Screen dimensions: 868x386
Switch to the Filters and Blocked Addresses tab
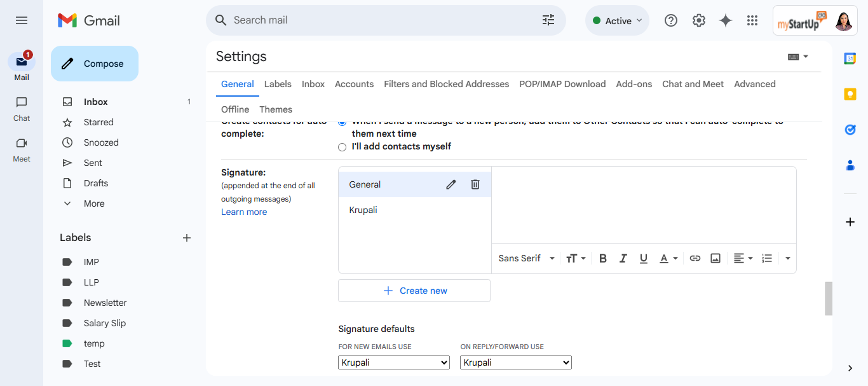pos(446,84)
